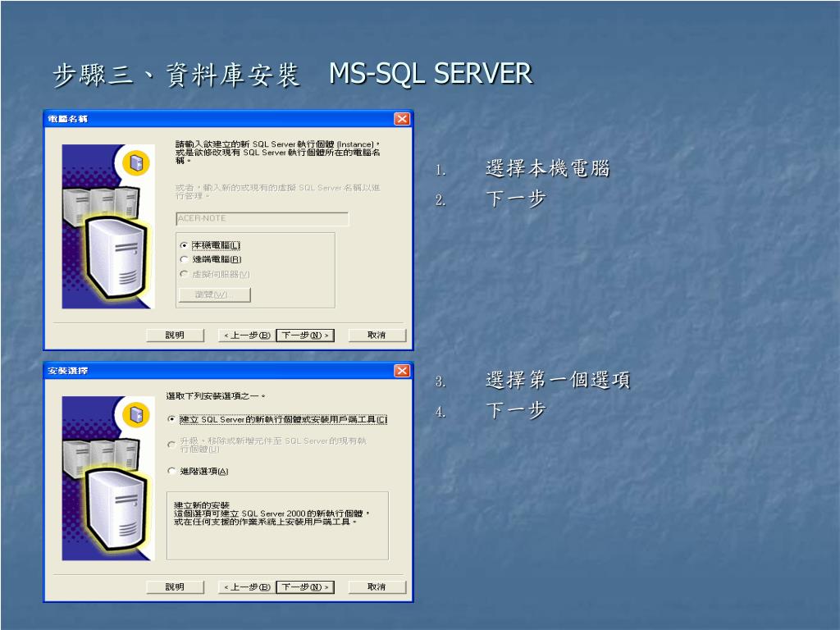The width and height of the screenshot is (840, 630).
Task: Click the server illustration in 電腦名稱 dialog
Action: click(108, 226)
